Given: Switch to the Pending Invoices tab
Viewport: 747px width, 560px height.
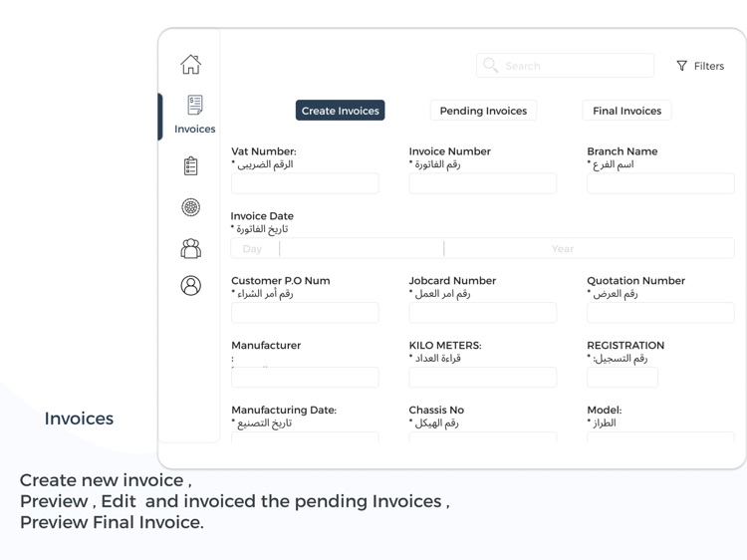Looking at the screenshot, I should click(483, 111).
